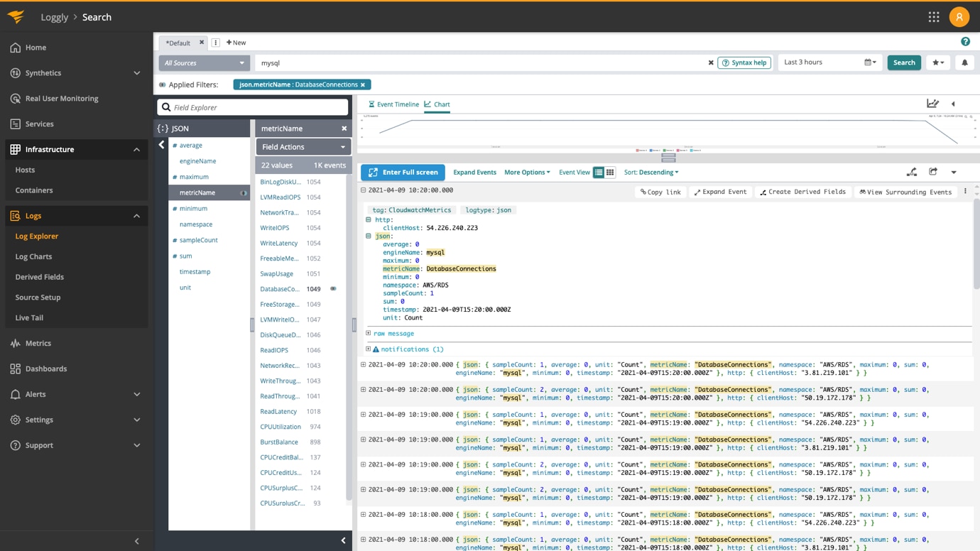Open the help question mark icon
Viewport: 980px width, 551px height.
click(x=965, y=42)
